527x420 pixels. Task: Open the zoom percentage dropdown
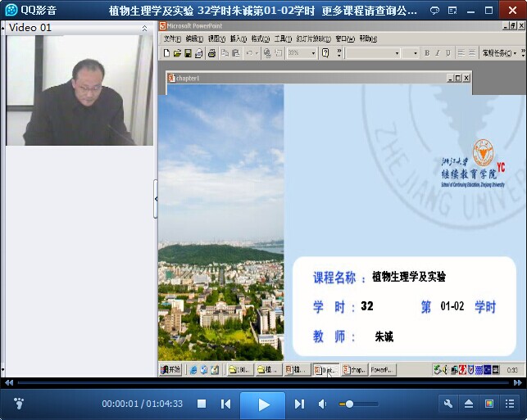pos(313,53)
